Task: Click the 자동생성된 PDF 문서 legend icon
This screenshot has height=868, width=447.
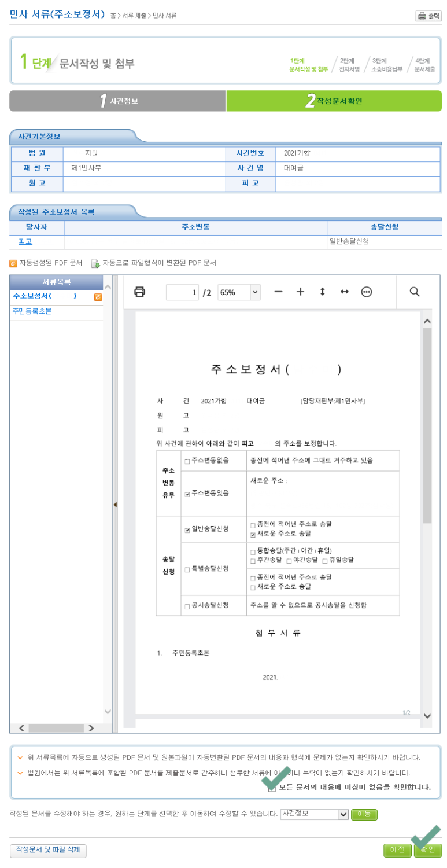Action: pyautogui.click(x=13, y=263)
